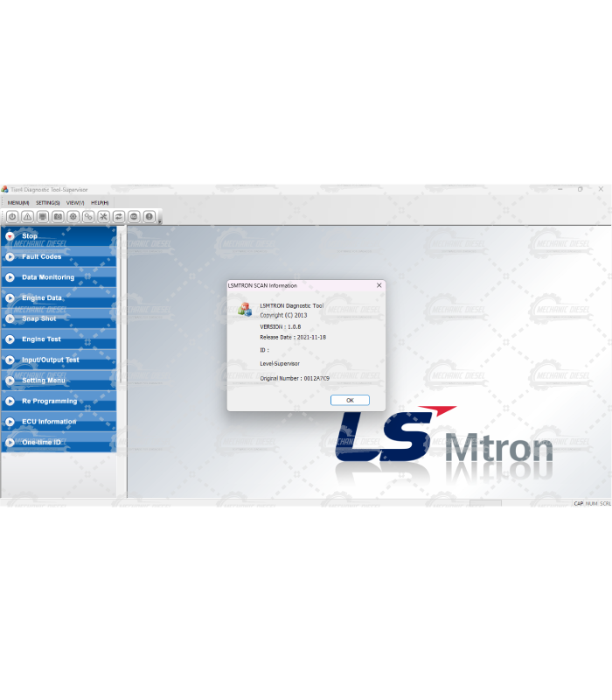Select ECU Information in the sidebar
612x700 pixels.
pos(49,422)
